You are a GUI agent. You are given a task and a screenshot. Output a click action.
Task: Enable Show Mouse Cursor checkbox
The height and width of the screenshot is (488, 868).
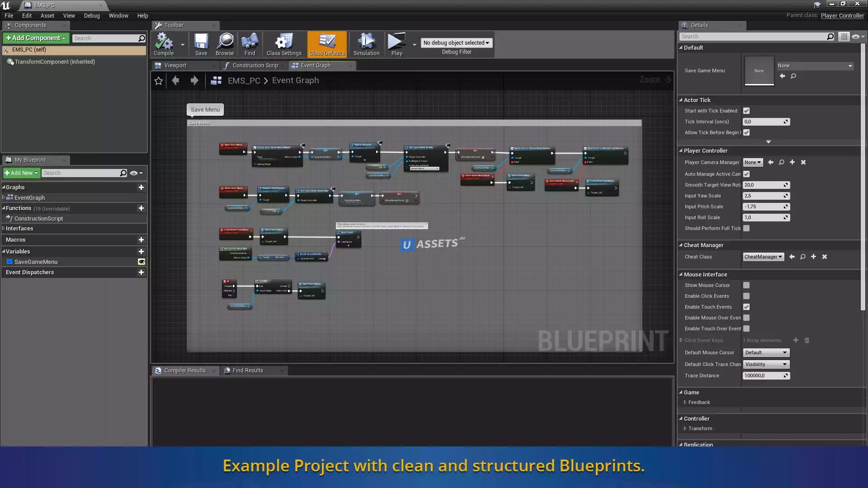pos(746,285)
